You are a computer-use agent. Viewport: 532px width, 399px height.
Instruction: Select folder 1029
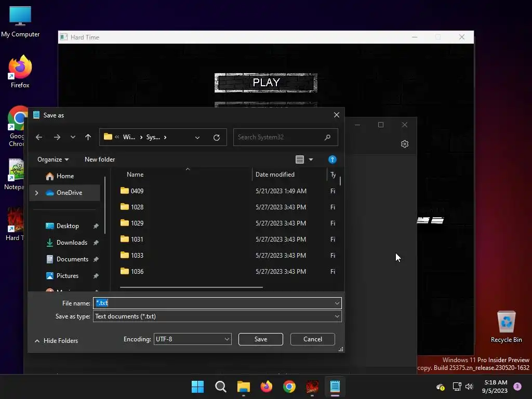pyautogui.click(x=137, y=223)
